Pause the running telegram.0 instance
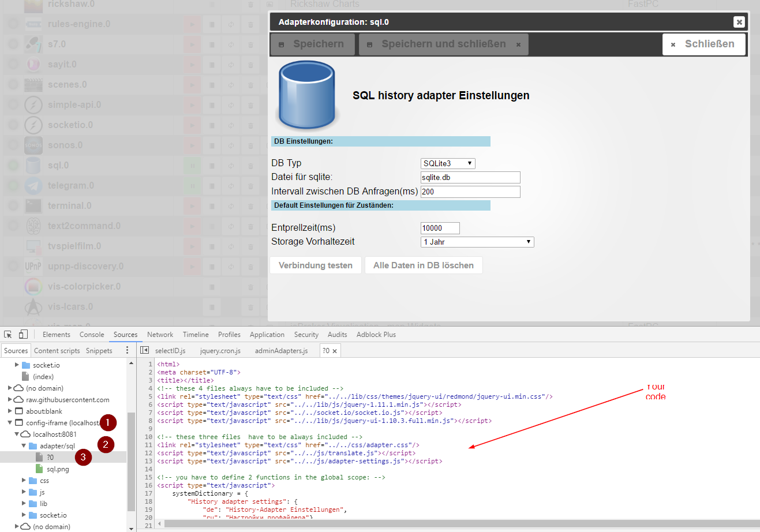 (x=192, y=186)
